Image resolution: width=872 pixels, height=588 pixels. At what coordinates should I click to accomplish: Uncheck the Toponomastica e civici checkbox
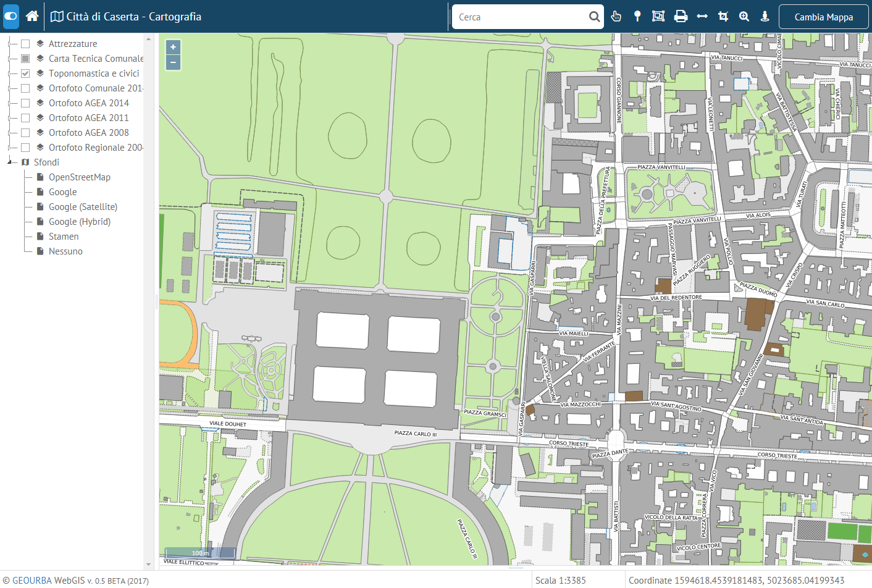pos(25,73)
